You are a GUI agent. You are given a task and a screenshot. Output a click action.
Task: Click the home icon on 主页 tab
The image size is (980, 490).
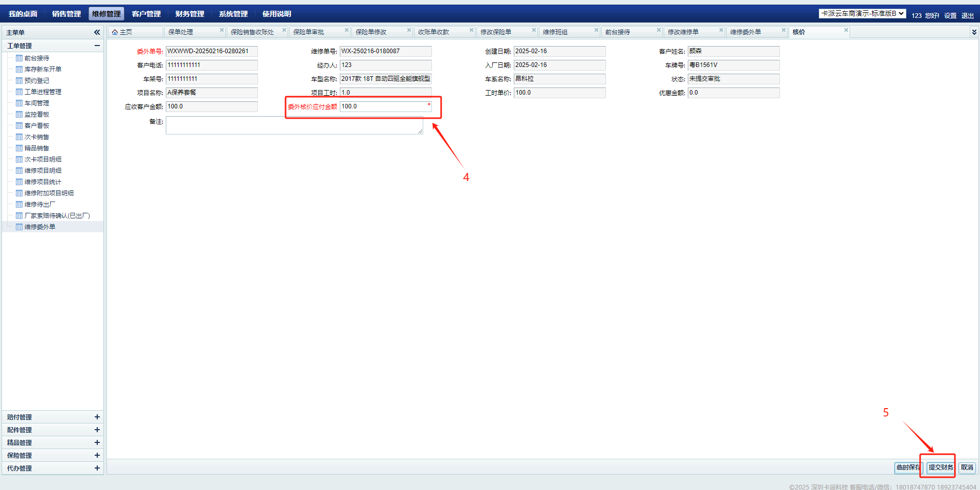(x=115, y=32)
